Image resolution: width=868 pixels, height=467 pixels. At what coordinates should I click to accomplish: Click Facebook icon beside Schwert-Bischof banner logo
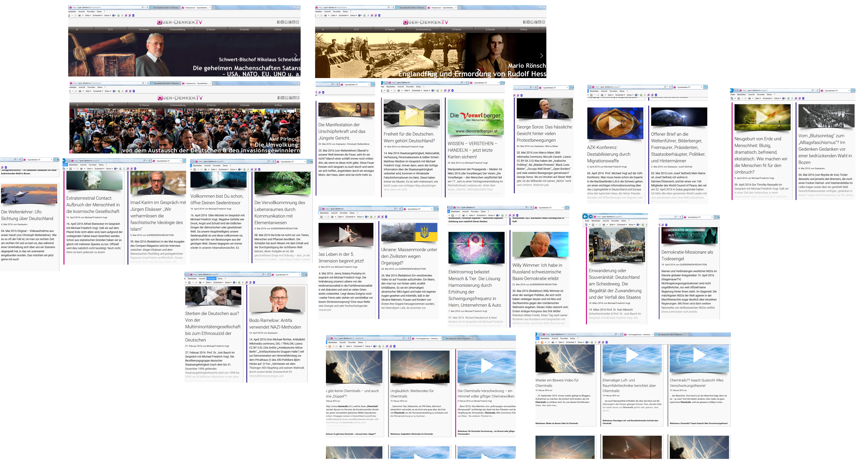pyautogui.click(x=279, y=22)
